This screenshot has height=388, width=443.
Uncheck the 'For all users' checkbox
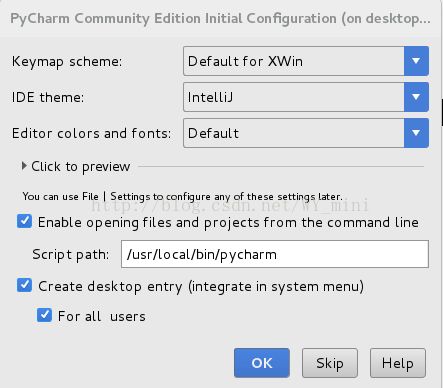[44, 315]
